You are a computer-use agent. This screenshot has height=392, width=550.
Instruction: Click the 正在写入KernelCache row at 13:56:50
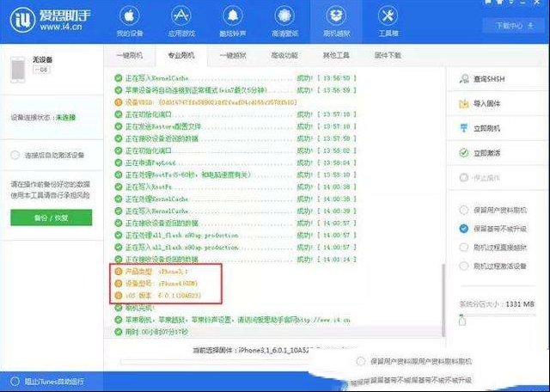click(235, 78)
